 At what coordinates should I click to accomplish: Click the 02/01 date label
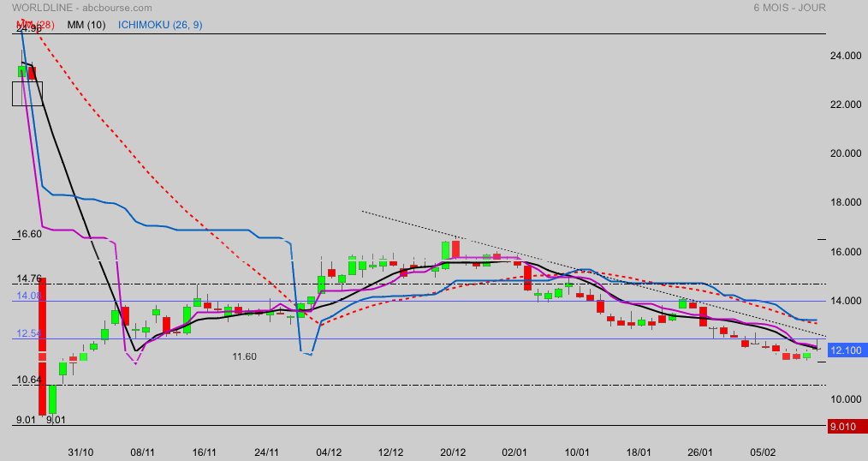click(x=514, y=452)
